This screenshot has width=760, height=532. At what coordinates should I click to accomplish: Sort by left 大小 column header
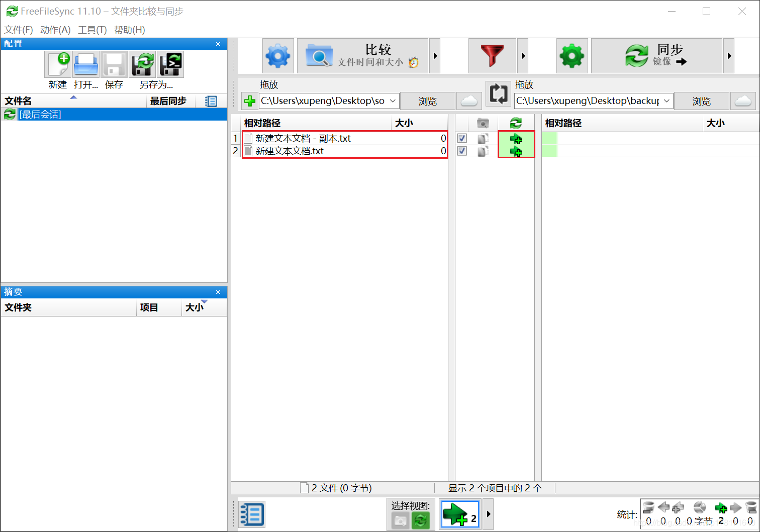pos(419,123)
